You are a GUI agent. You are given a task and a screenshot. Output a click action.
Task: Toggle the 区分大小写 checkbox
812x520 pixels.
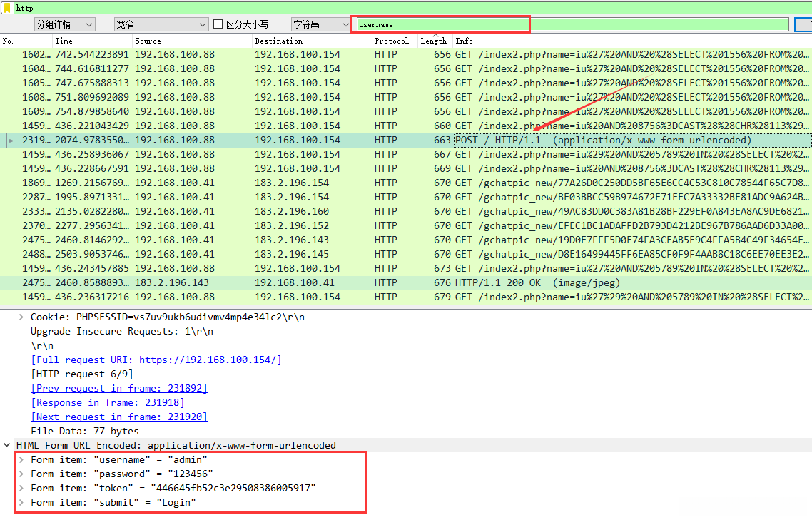click(218, 24)
